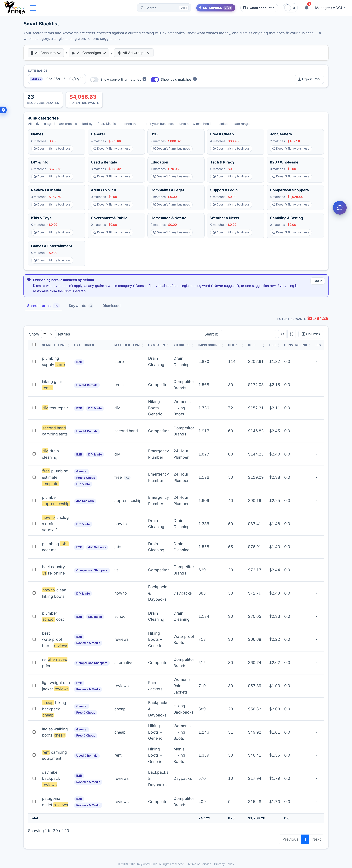
Task: Open the All Ad Groups dropdown
Action: coord(134,53)
